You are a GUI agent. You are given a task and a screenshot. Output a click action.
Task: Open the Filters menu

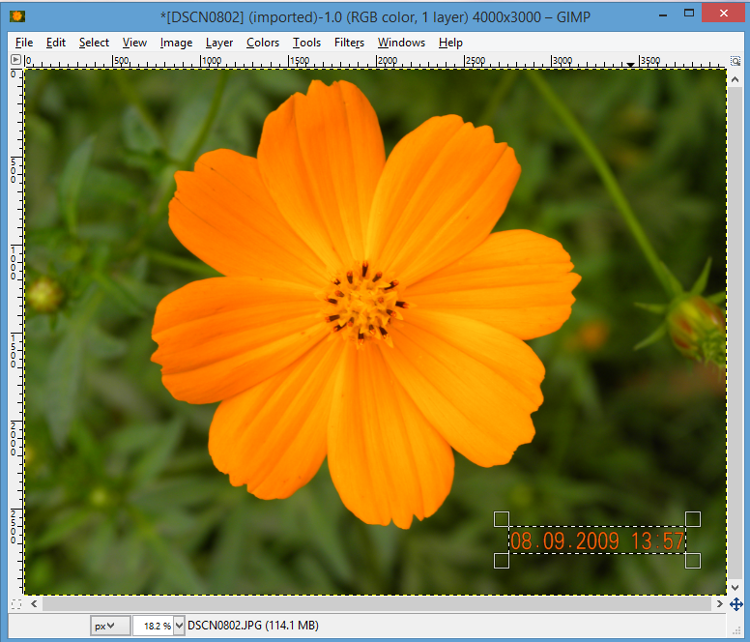point(349,43)
